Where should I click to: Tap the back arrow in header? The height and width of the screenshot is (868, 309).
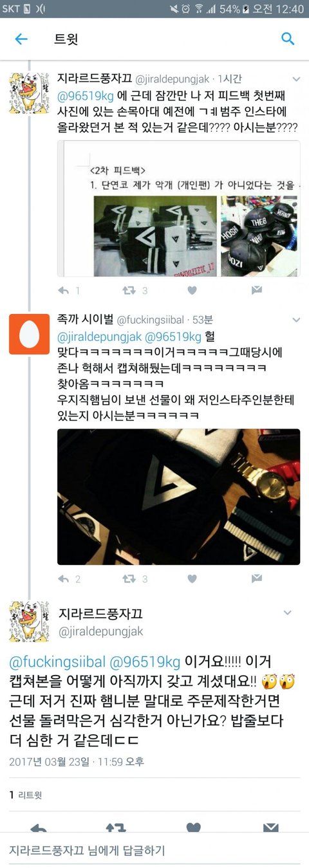click(21, 39)
